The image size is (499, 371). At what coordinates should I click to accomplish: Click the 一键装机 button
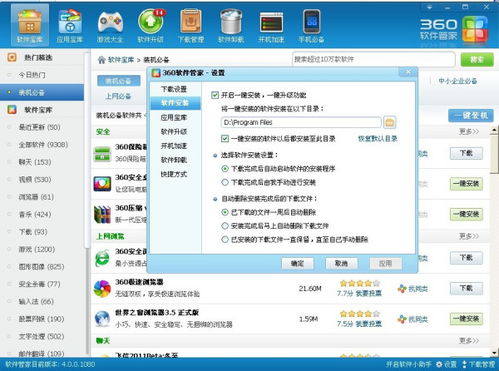click(x=471, y=115)
